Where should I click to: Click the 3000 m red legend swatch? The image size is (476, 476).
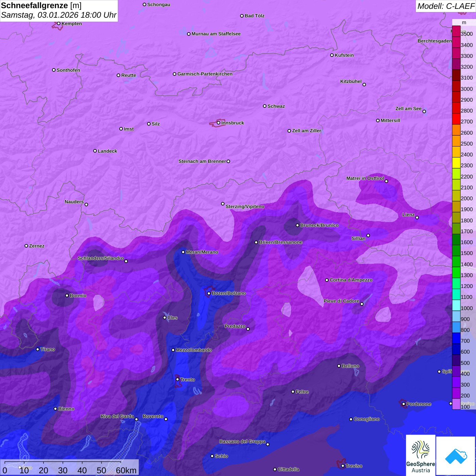(x=456, y=86)
